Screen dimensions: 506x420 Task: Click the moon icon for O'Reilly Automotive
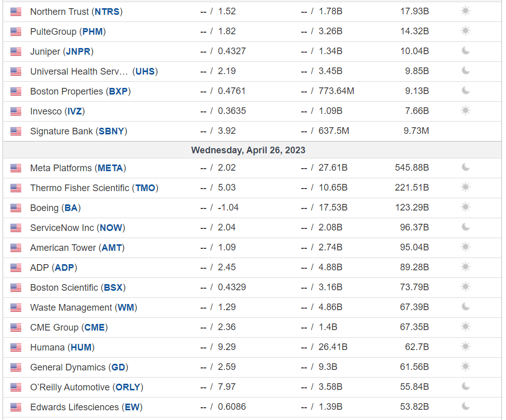coord(465,386)
